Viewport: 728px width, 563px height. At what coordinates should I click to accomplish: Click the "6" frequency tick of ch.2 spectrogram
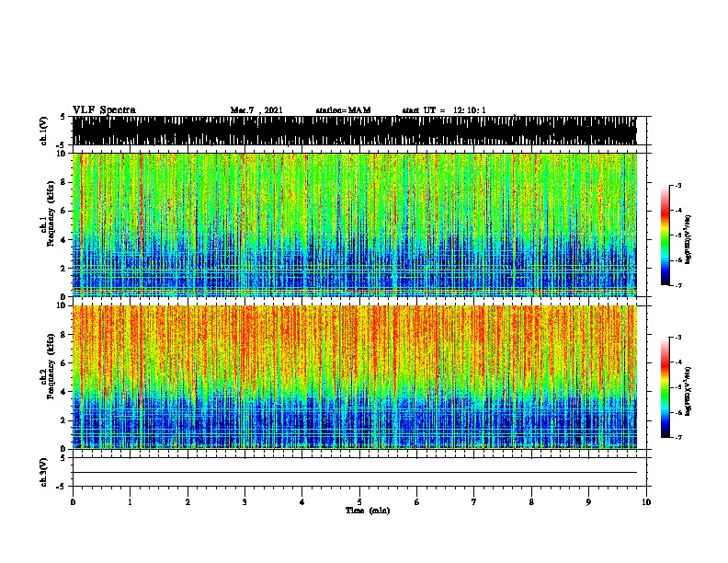click(x=65, y=363)
